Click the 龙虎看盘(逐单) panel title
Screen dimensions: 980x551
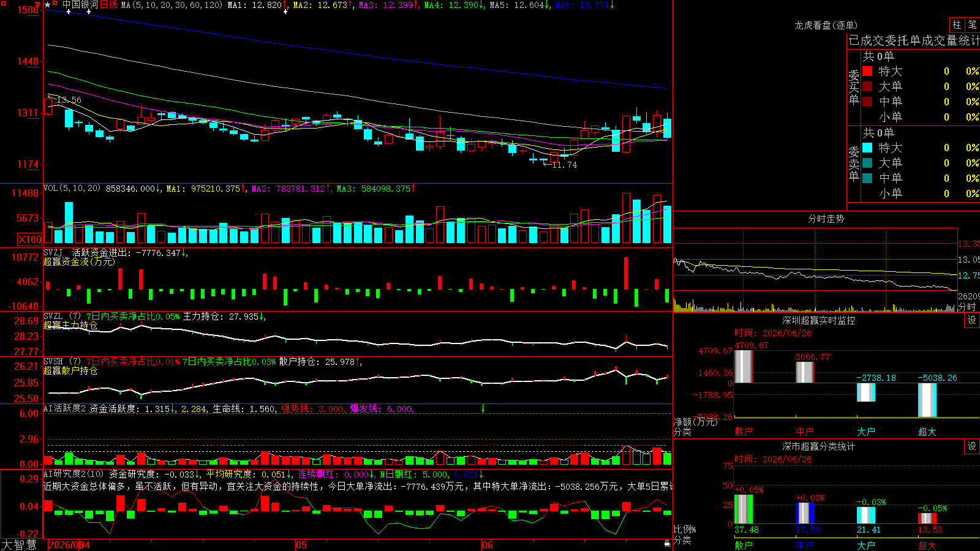pyautogui.click(x=826, y=25)
